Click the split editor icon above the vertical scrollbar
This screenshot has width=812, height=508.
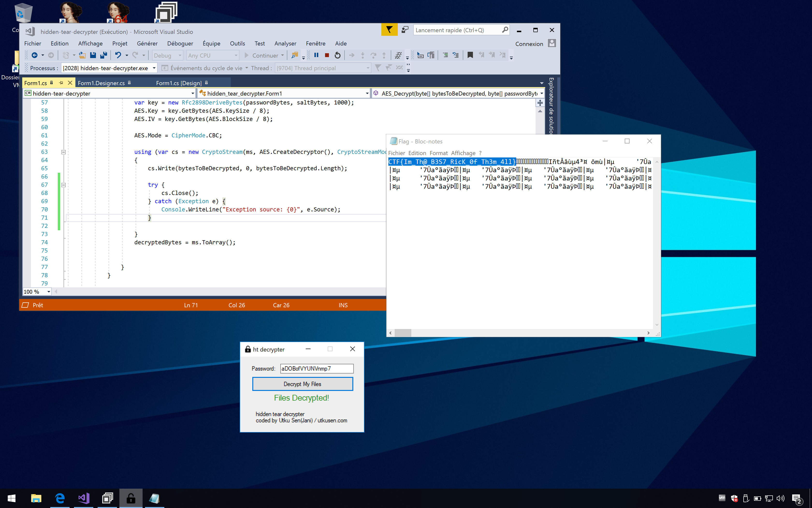pos(540,103)
